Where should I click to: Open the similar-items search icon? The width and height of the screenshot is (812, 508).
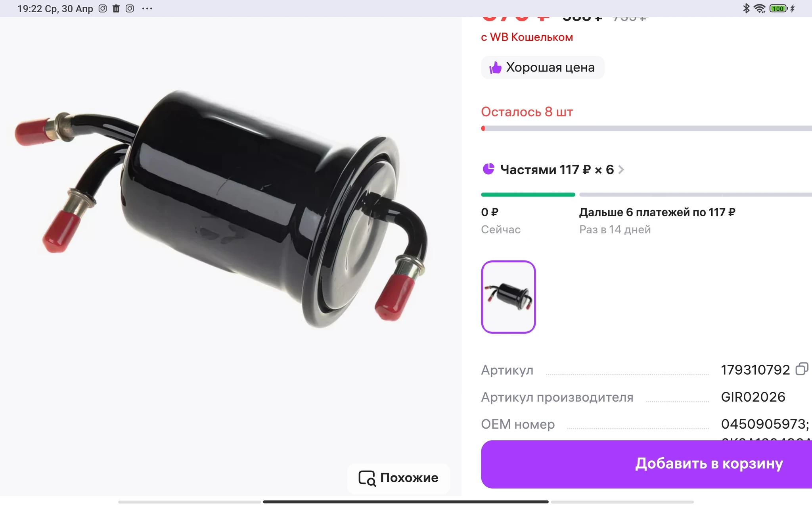pyautogui.click(x=367, y=478)
